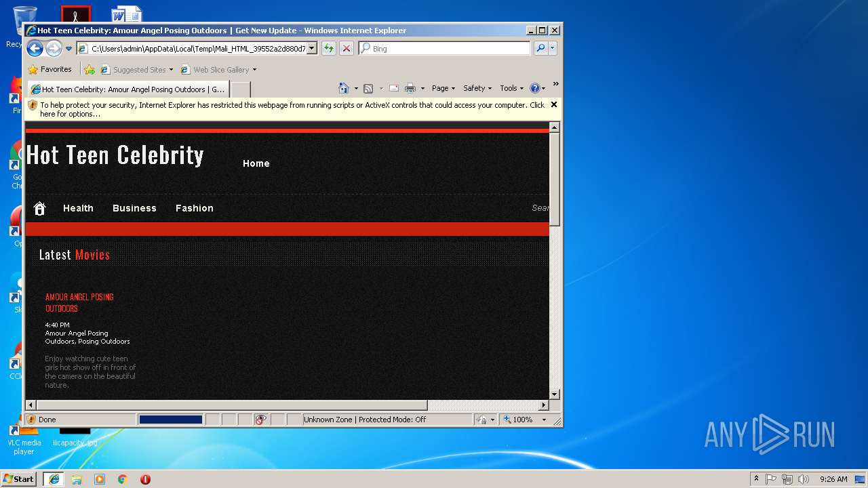Click Internet Explorer taskbar icon
Image resolution: width=868 pixels, height=488 pixels.
pyautogui.click(x=54, y=479)
